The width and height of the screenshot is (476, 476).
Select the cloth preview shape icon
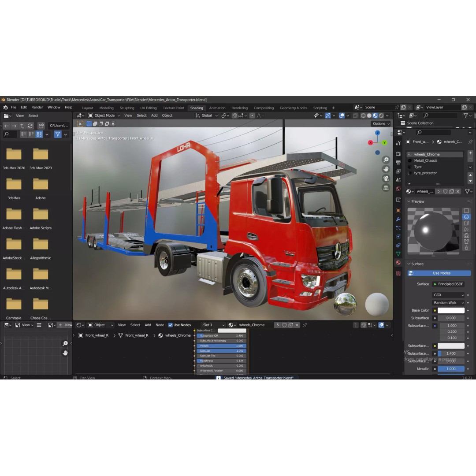467,242
